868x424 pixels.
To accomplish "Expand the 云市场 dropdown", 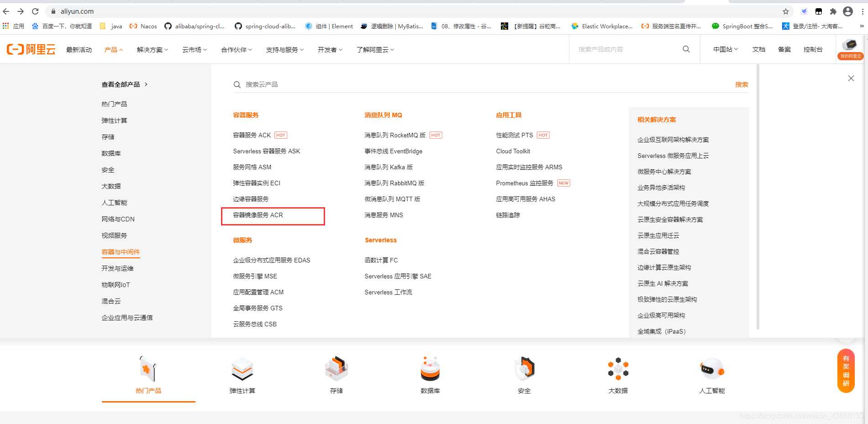I will [x=195, y=50].
